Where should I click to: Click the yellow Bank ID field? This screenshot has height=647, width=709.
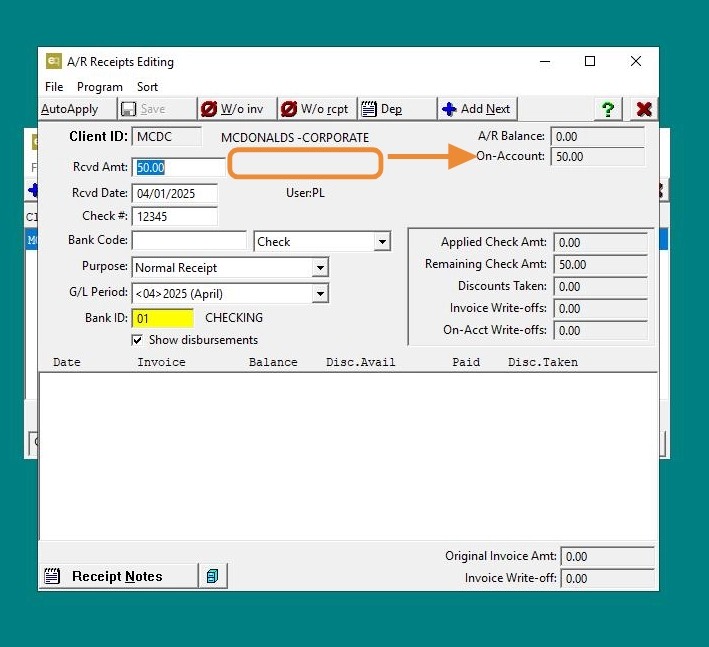(163, 318)
